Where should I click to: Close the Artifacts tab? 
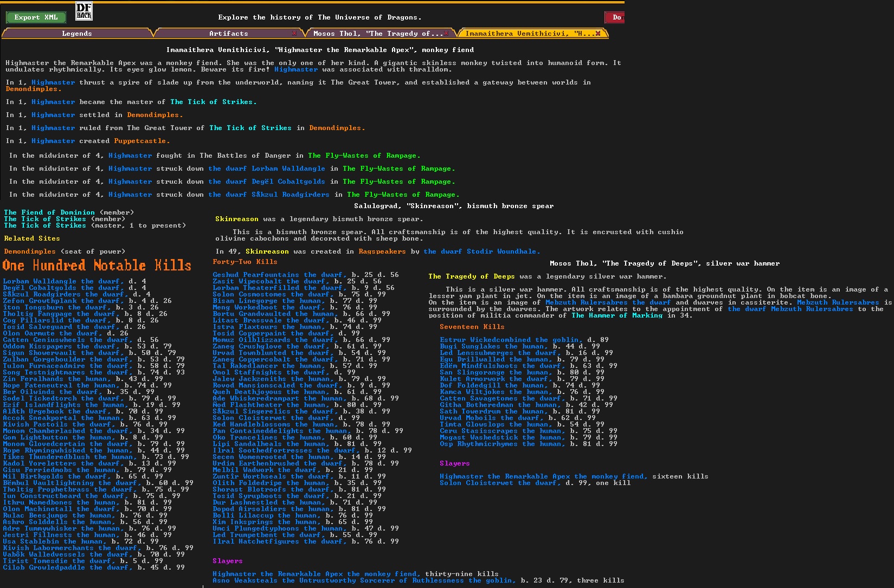click(294, 34)
